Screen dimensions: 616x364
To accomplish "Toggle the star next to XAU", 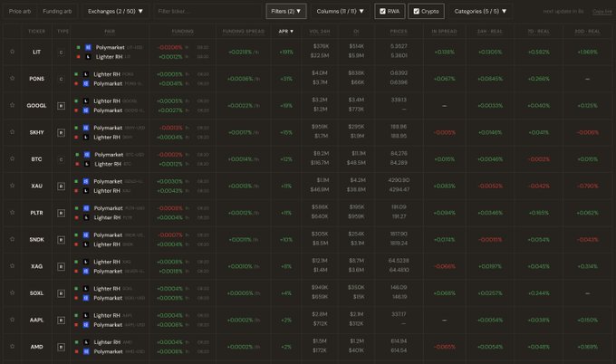I will click(12, 186).
